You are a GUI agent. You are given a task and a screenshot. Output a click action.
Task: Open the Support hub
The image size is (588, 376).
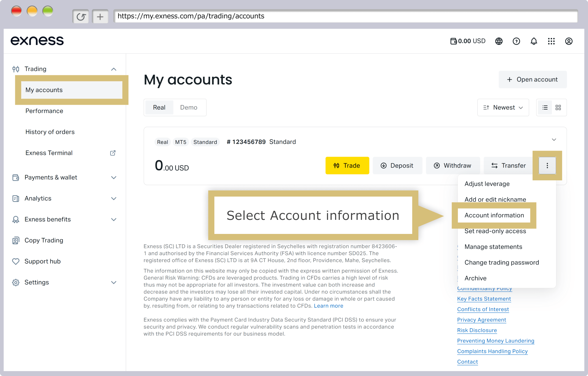(x=43, y=261)
